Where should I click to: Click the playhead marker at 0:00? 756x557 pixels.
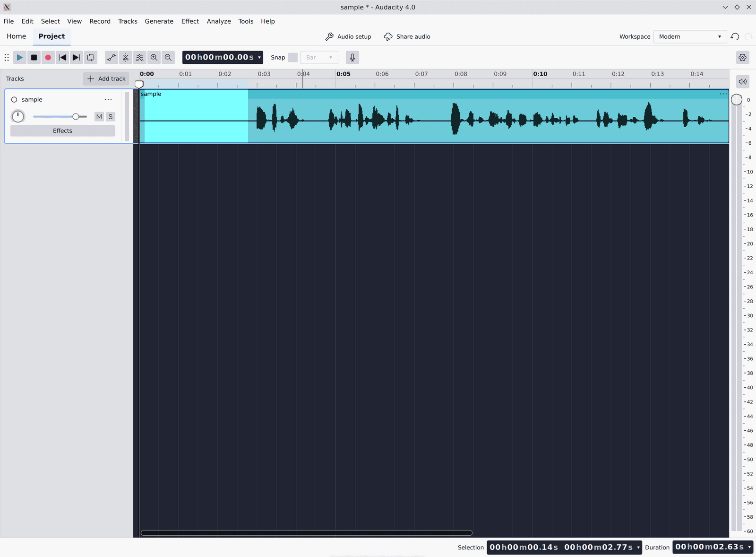pos(139,84)
